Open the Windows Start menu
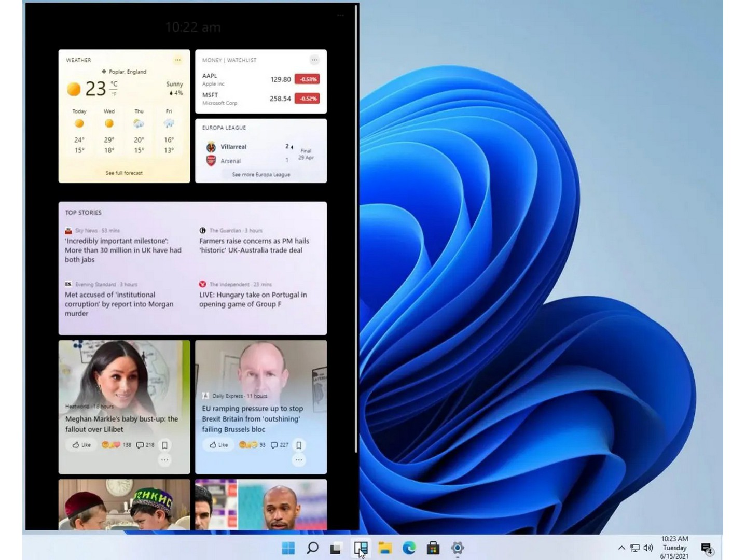746x560 pixels. tap(288, 548)
